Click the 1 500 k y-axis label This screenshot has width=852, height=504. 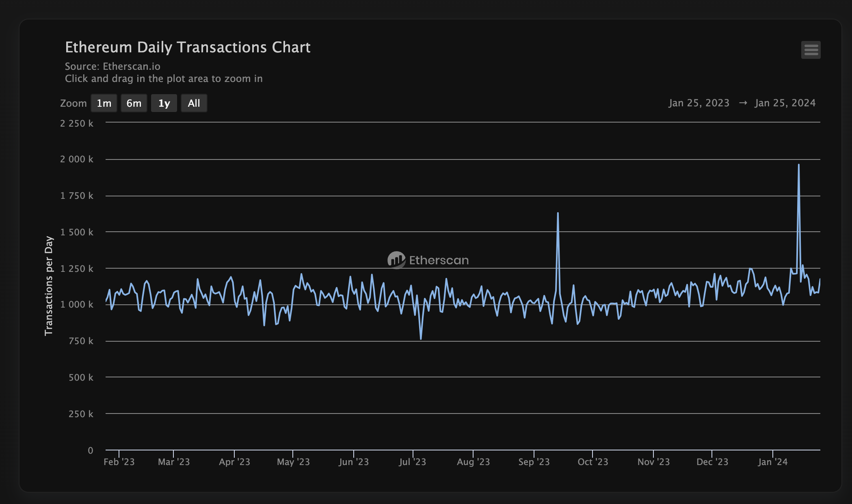(77, 232)
